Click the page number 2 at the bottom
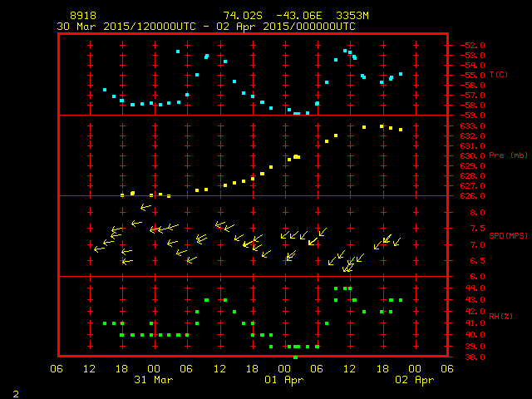The height and width of the screenshot is (399, 532). (x=16, y=394)
